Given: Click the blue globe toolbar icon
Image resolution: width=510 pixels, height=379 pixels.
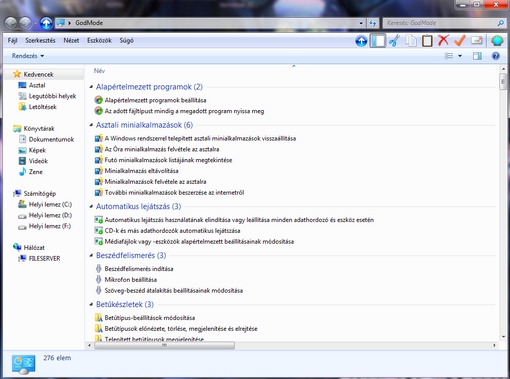Looking at the screenshot, I should point(497,41).
